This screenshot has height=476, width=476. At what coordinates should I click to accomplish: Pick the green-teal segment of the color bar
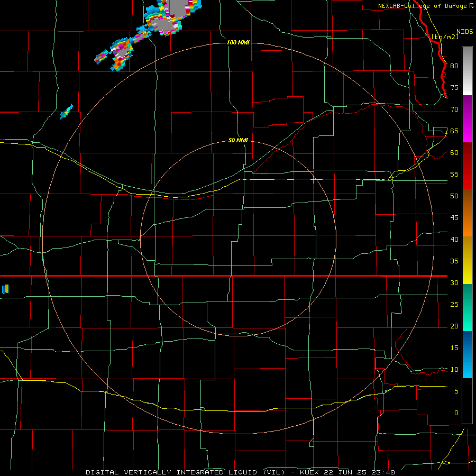tap(467, 307)
